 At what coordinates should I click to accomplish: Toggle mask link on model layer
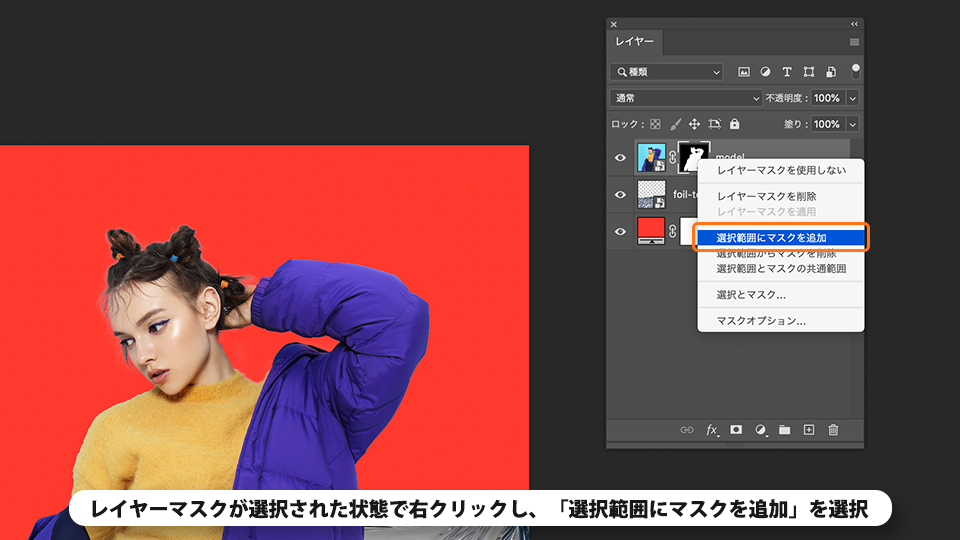pyautogui.click(x=672, y=157)
